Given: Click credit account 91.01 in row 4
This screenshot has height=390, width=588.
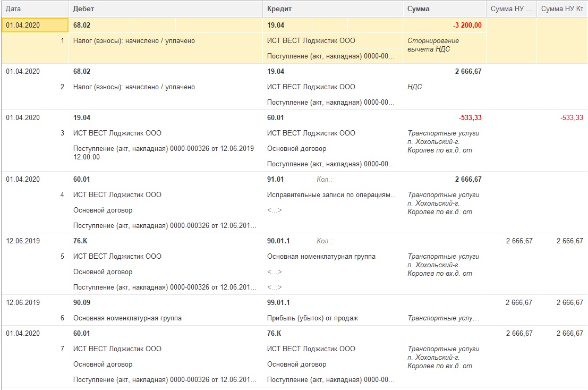Looking at the screenshot, I should pyautogui.click(x=275, y=179).
